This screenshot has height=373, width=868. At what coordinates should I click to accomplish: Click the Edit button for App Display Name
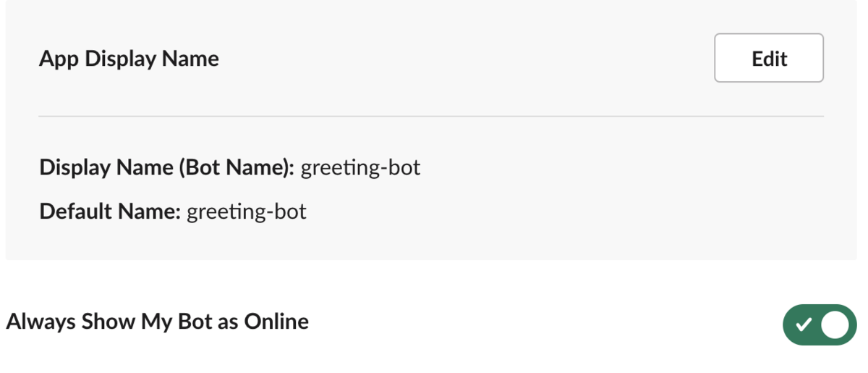(x=768, y=58)
